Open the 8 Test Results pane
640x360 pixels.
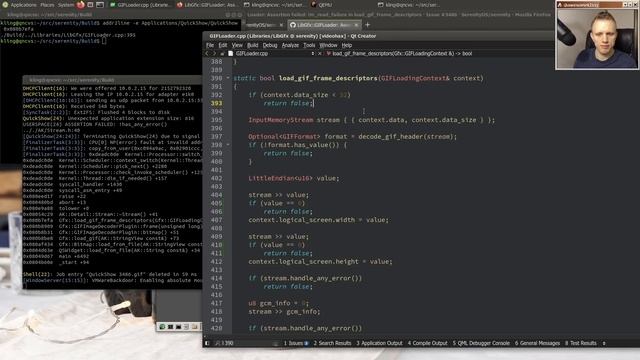[x=581, y=343]
